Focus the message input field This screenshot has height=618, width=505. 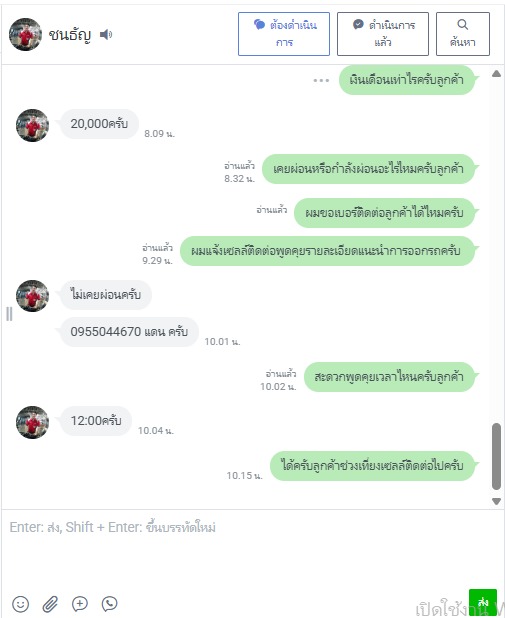[252, 550]
